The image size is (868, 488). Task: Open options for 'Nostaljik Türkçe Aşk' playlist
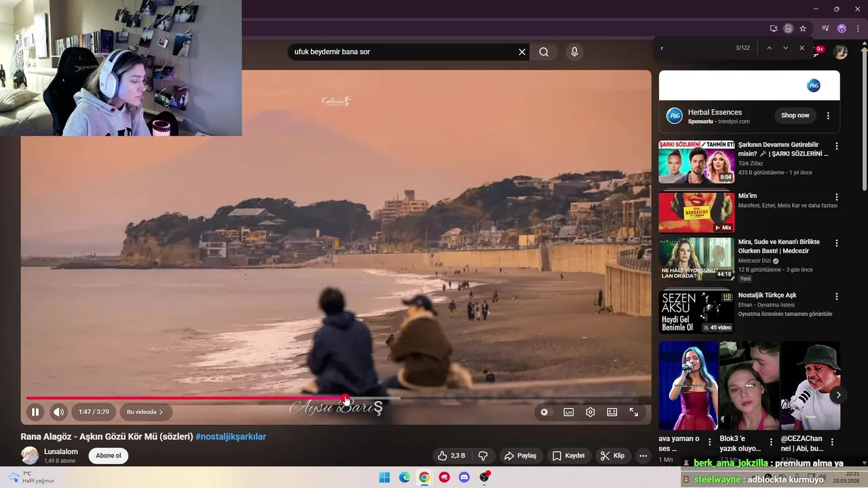836,296
